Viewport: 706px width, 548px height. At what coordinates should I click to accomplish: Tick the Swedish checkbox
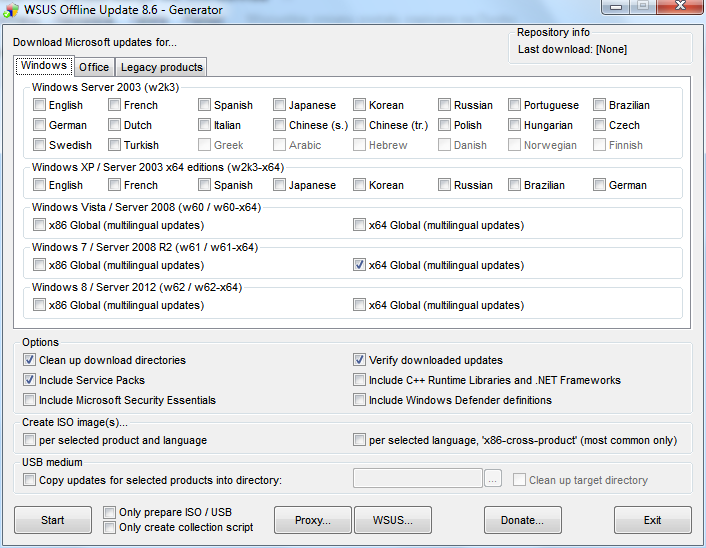[40, 145]
